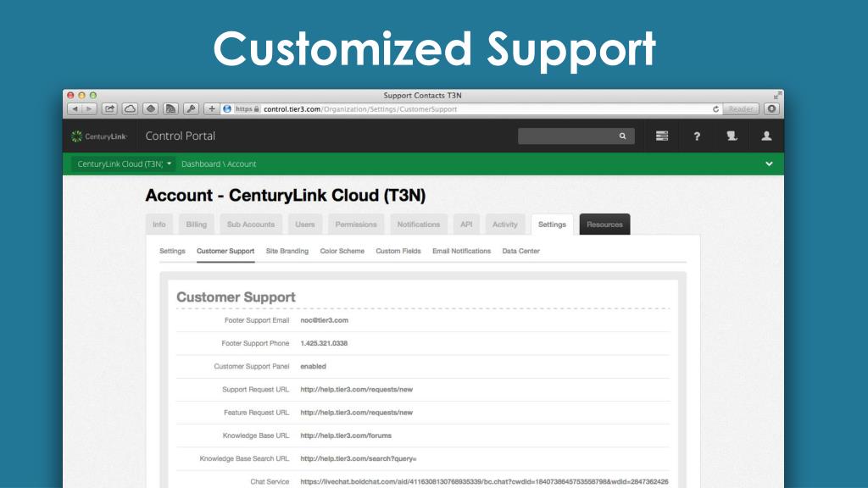
Task: Switch to the API tab
Action: pyautogui.click(x=467, y=224)
